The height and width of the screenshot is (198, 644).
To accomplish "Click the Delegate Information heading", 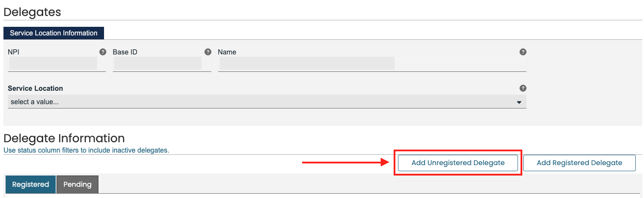I will (x=64, y=138).
